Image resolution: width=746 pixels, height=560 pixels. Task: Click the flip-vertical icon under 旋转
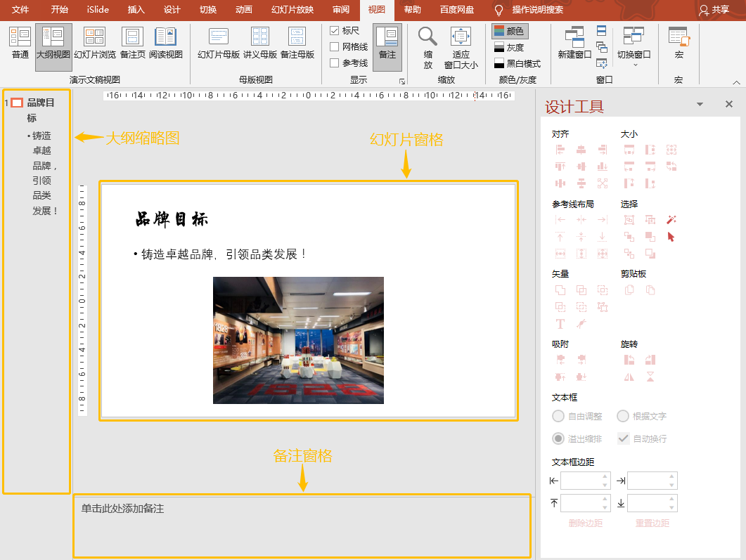[650, 377]
